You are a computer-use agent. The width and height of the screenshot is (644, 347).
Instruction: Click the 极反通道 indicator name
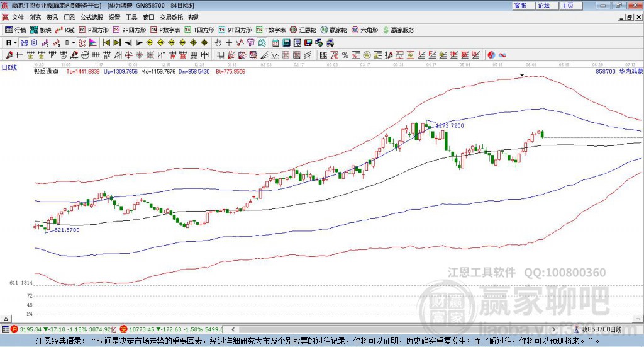pyautogui.click(x=46, y=71)
